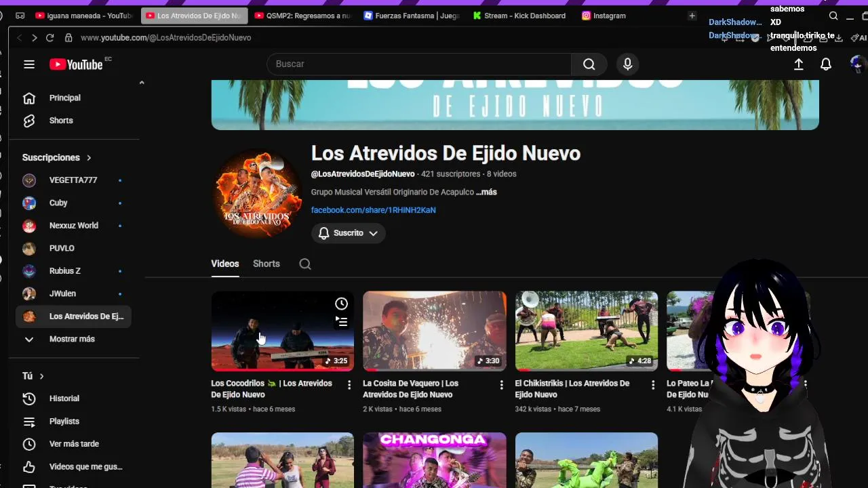Open Rubius Z subscription channel
Screen dimensions: 868x488
73,271
